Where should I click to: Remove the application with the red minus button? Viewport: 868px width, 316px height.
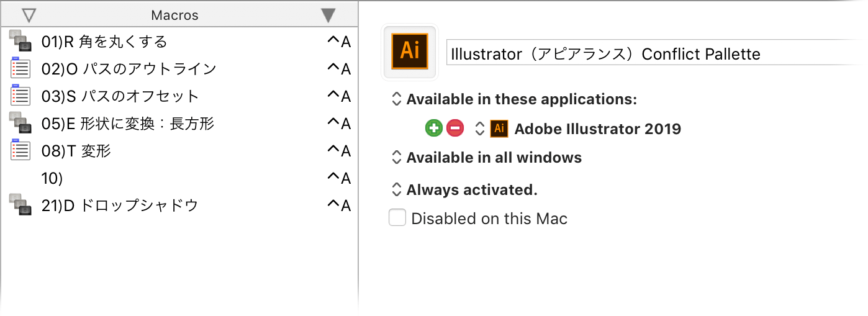(455, 129)
